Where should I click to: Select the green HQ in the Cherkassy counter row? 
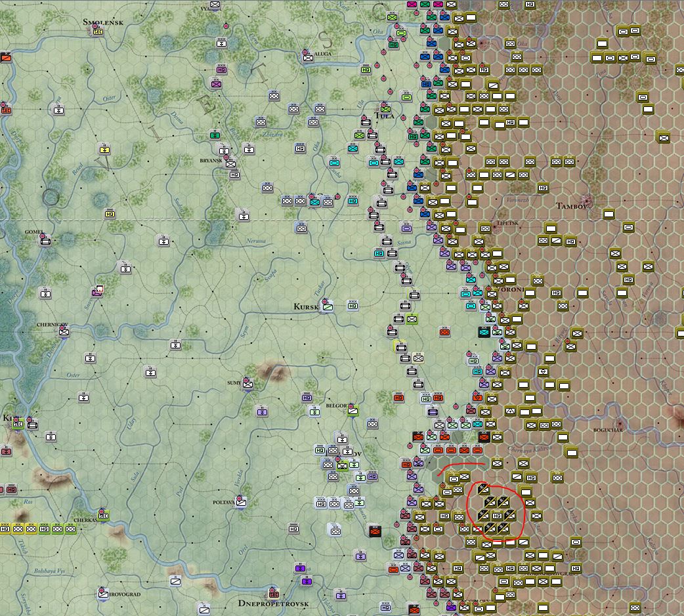44,529
